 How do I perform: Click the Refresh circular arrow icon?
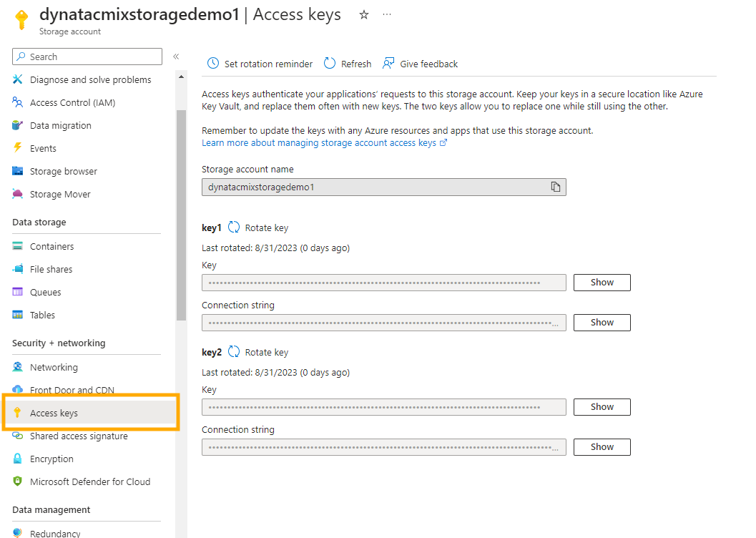(x=330, y=63)
